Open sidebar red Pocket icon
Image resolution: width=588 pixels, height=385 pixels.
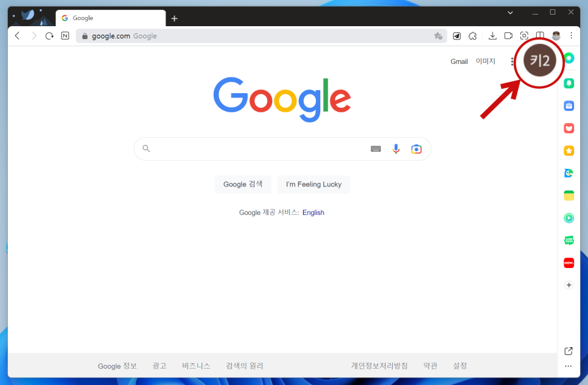tap(569, 129)
